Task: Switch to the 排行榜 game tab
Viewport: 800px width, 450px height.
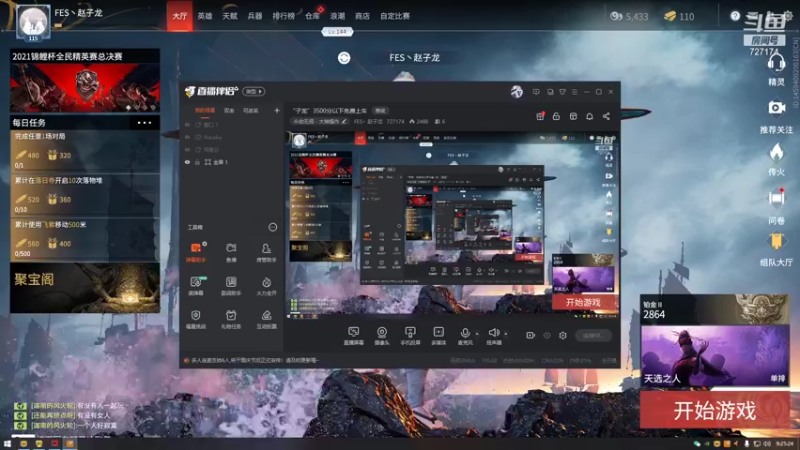Action: (x=284, y=16)
